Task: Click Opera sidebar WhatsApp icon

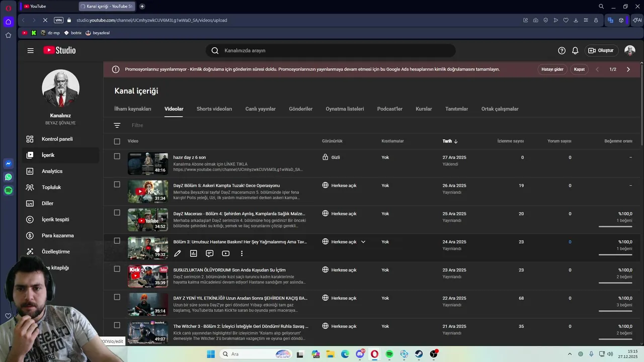Action: point(8,177)
